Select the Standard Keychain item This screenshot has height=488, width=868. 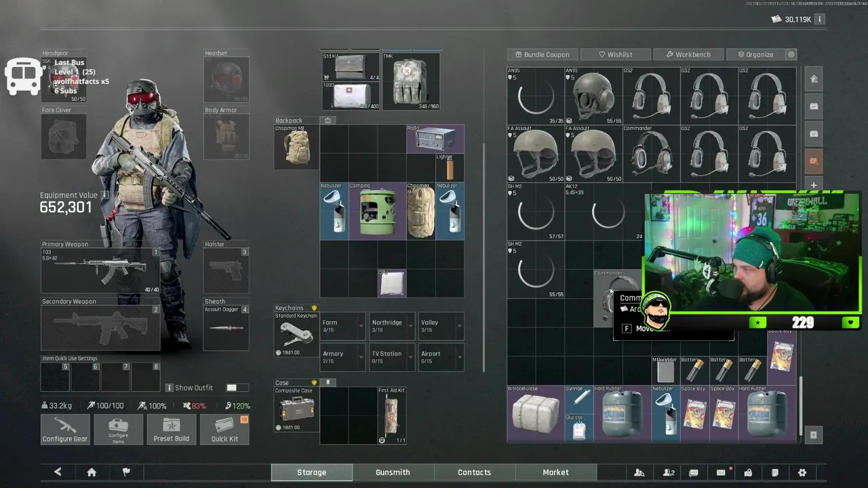click(296, 335)
